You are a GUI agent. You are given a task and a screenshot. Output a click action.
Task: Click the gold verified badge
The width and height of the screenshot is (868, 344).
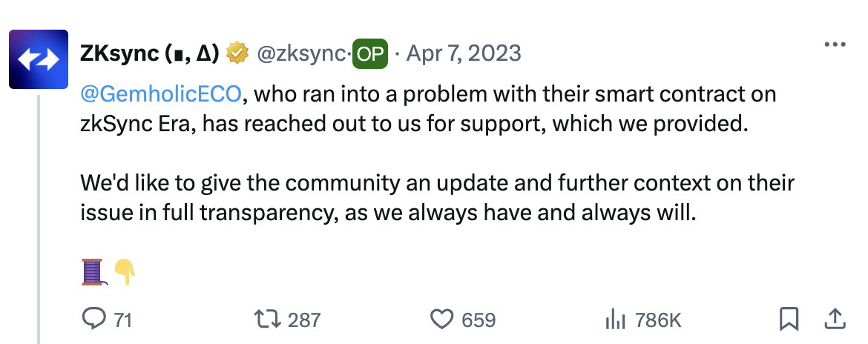click(x=237, y=53)
